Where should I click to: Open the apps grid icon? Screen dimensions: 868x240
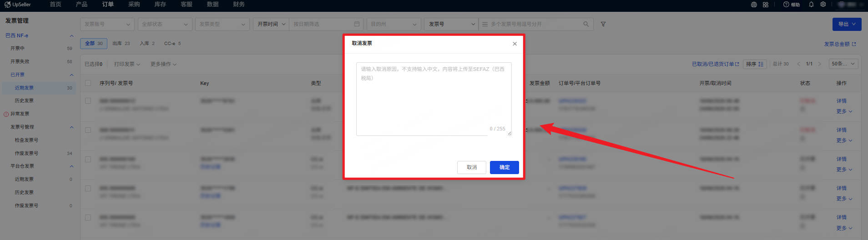click(x=766, y=5)
